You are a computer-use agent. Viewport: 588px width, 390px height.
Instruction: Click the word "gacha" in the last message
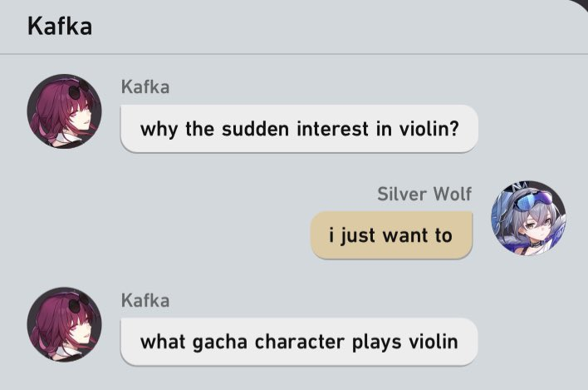220,343
